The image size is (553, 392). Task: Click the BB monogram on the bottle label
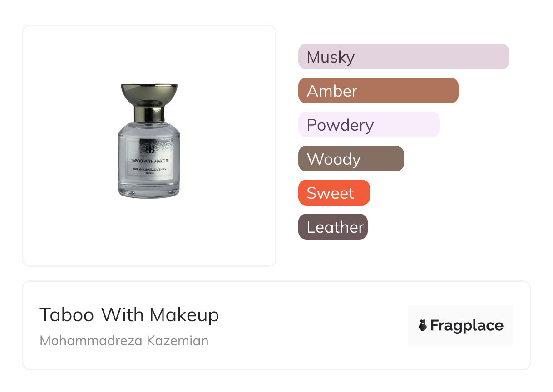click(150, 149)
